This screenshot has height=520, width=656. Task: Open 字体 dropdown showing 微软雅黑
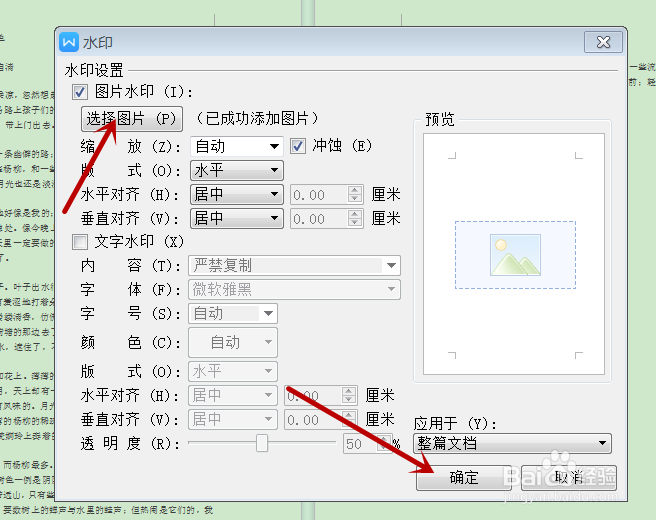click(295, 289)
